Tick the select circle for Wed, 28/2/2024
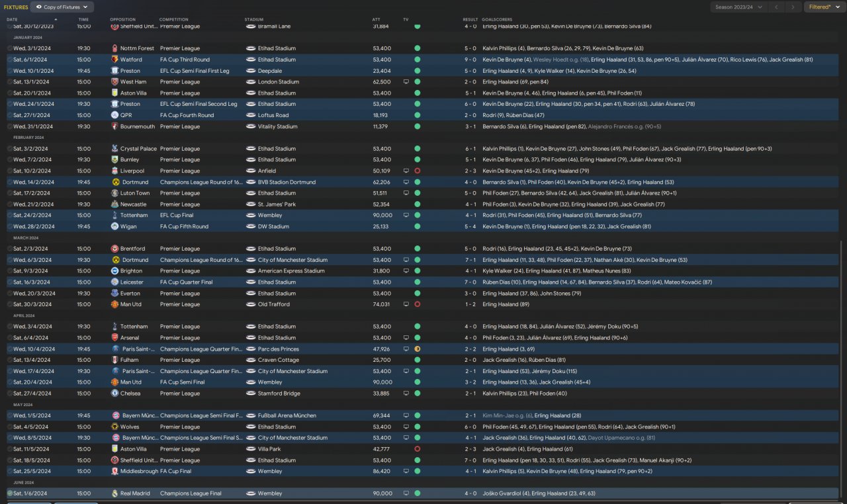This screenshot has height=504, width=847. [10, 226]
